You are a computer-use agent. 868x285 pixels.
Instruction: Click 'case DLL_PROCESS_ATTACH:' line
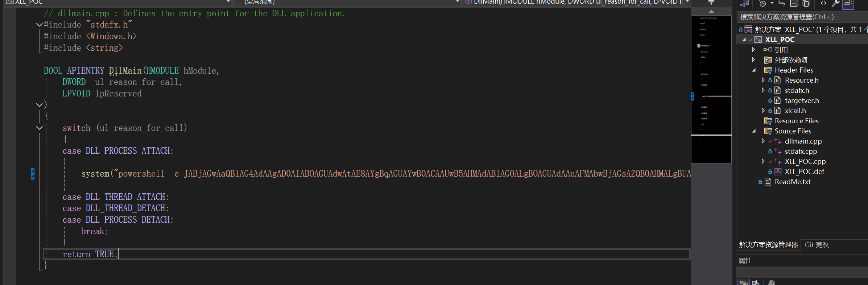click(x=118, y=151)
